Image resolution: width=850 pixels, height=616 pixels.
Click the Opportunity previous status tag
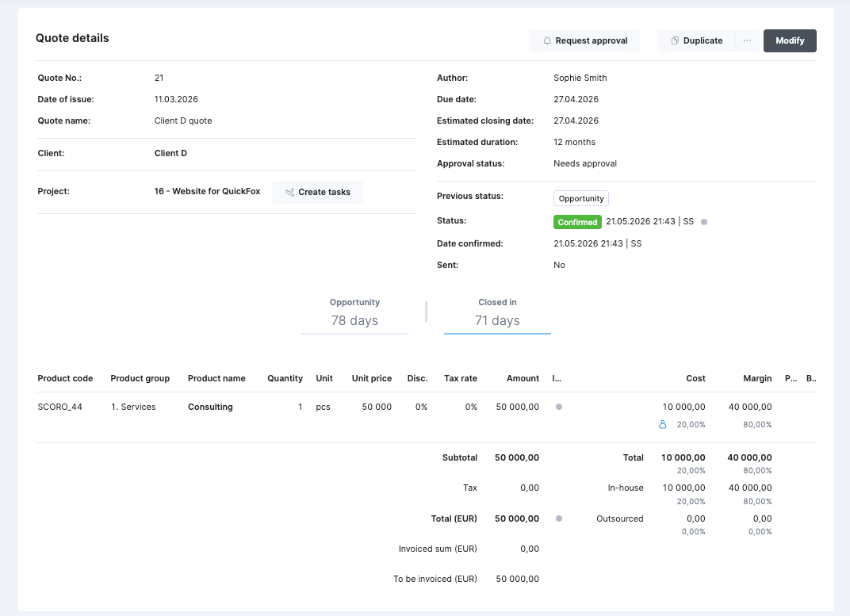click(x=580, y=198)
